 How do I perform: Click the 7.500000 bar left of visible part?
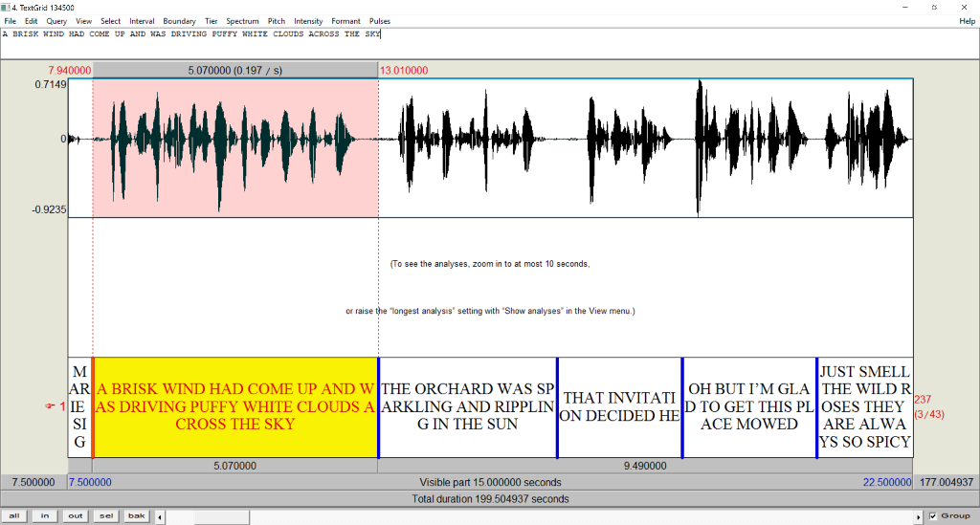click(x=33, y=482)
